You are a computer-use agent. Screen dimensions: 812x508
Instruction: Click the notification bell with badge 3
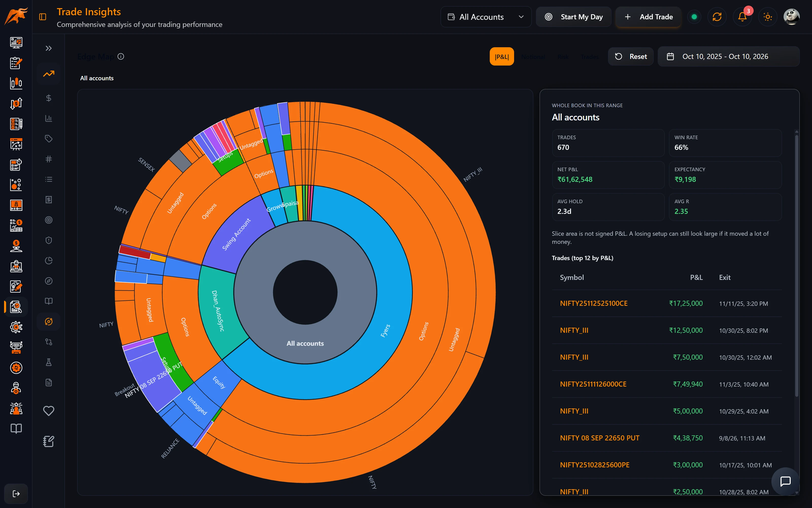click(742, 17)
